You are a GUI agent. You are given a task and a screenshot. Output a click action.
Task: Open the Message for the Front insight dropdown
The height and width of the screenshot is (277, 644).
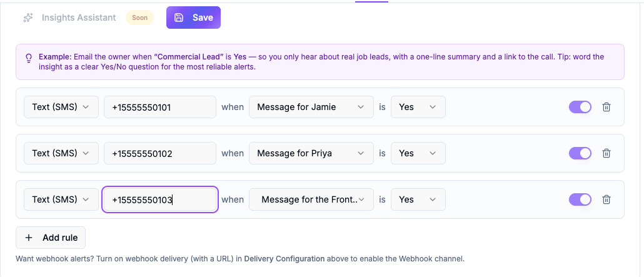(x=311, y=199)
